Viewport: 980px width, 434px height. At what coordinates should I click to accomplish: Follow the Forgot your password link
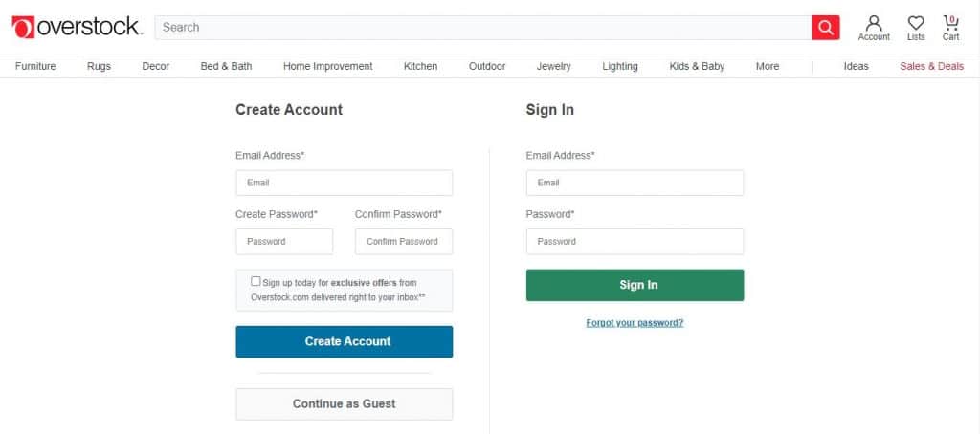635,323
